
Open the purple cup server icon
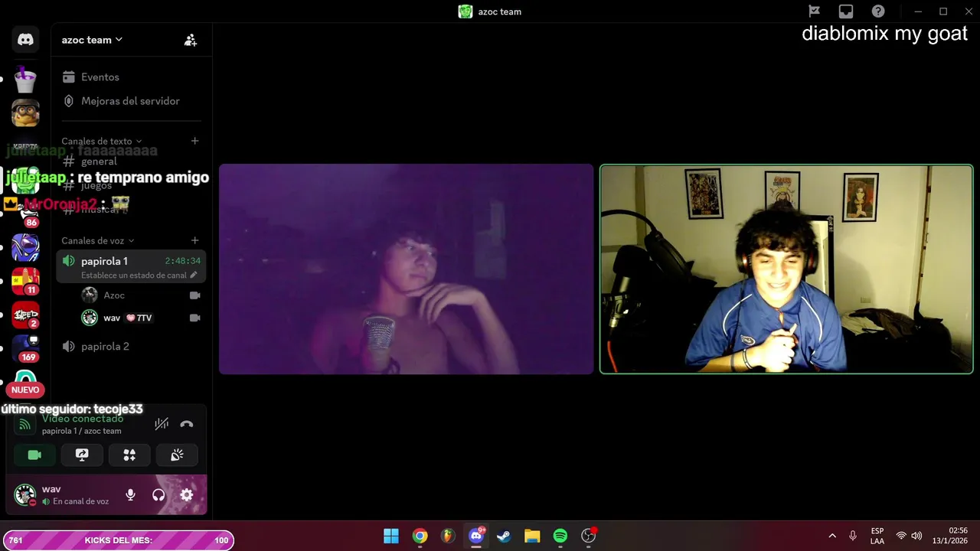coord(25,79)
